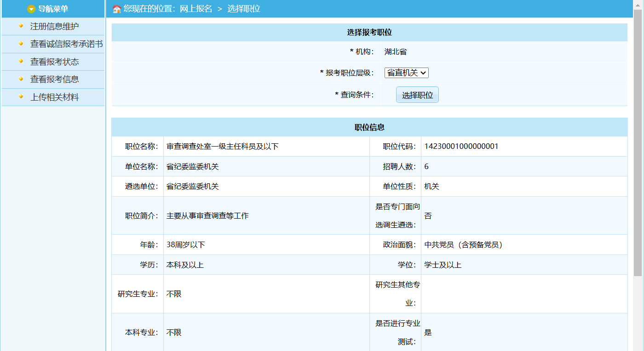This screenshot has height=351, width=644.
Task: Click the bullet icon beside 注册信息维护
Action: pyautogui.click(x=21, y=26)
